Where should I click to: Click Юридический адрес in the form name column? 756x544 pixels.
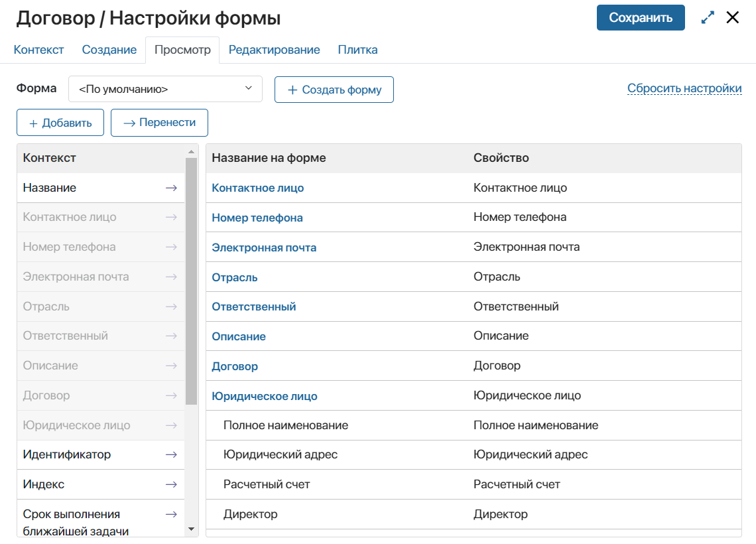click(280, 454)
